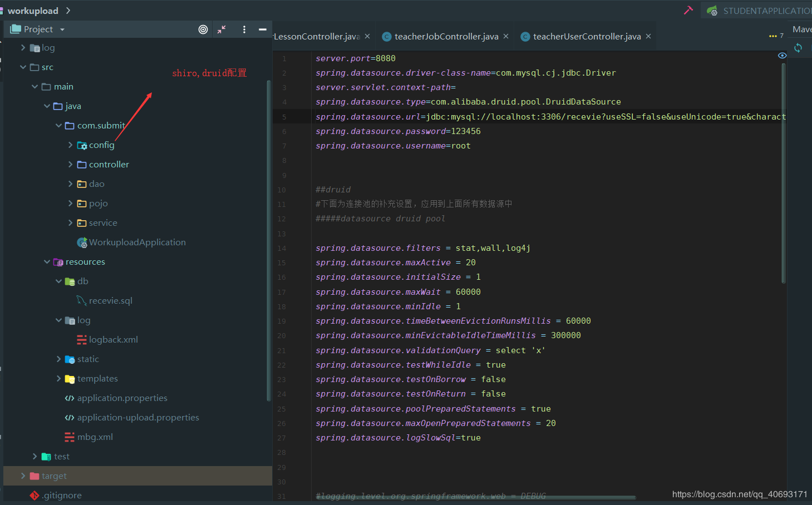
Task: Collapse all nodes in Project panel
Action: coord(222,29)
